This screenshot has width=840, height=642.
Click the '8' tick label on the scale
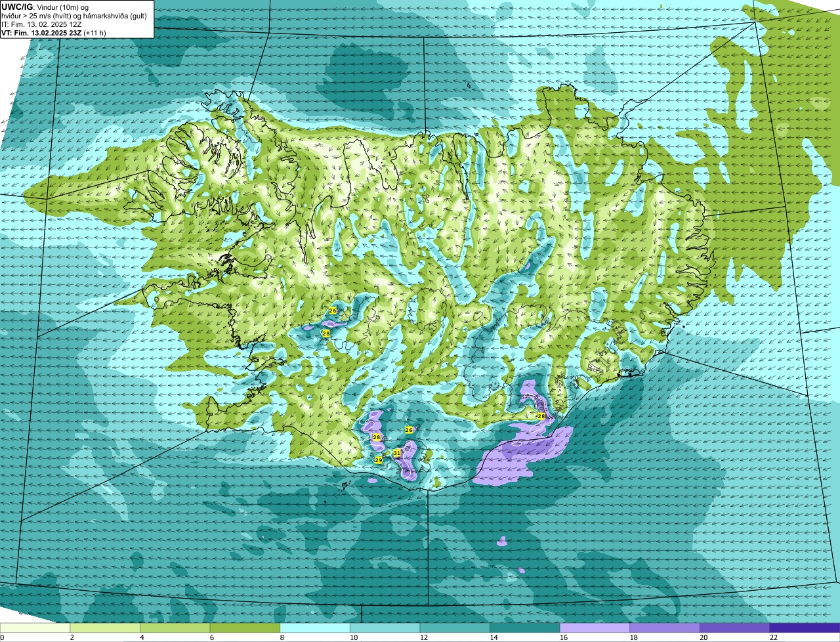tap(282, 637)
